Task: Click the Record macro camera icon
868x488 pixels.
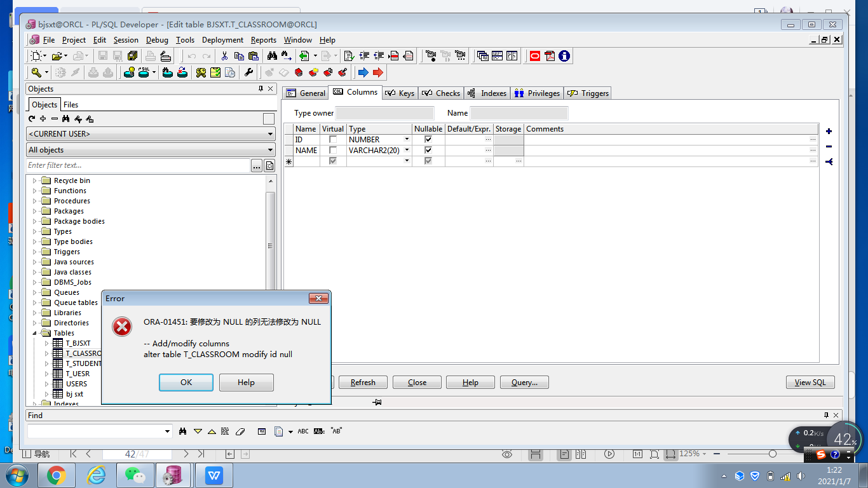Action: (430, 56)
